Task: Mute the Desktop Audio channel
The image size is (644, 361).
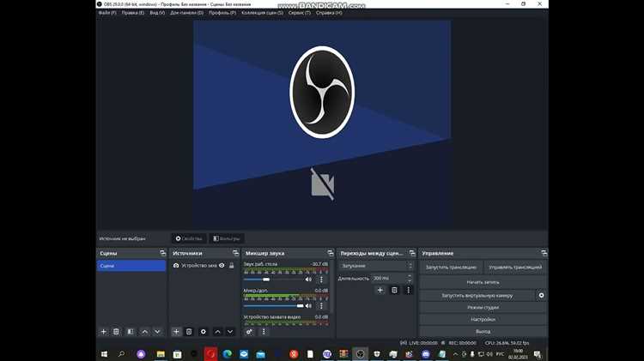Action: (x=308, y=280)
